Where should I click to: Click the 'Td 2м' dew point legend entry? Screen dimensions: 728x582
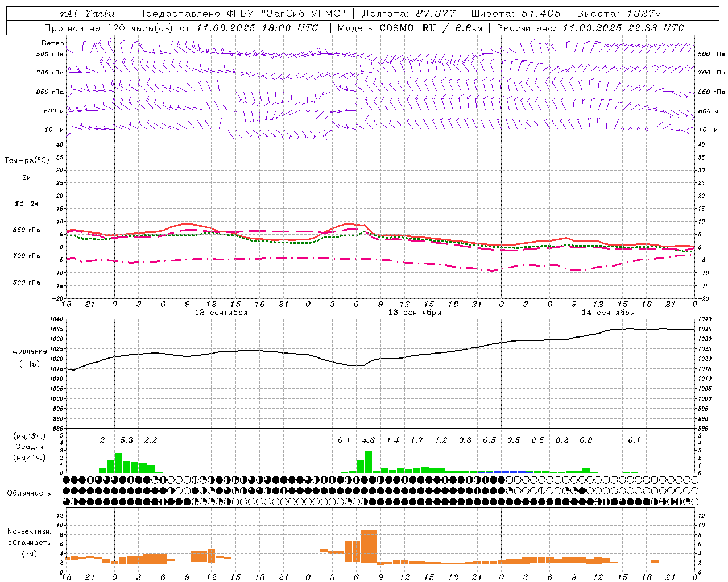point(27,203)
